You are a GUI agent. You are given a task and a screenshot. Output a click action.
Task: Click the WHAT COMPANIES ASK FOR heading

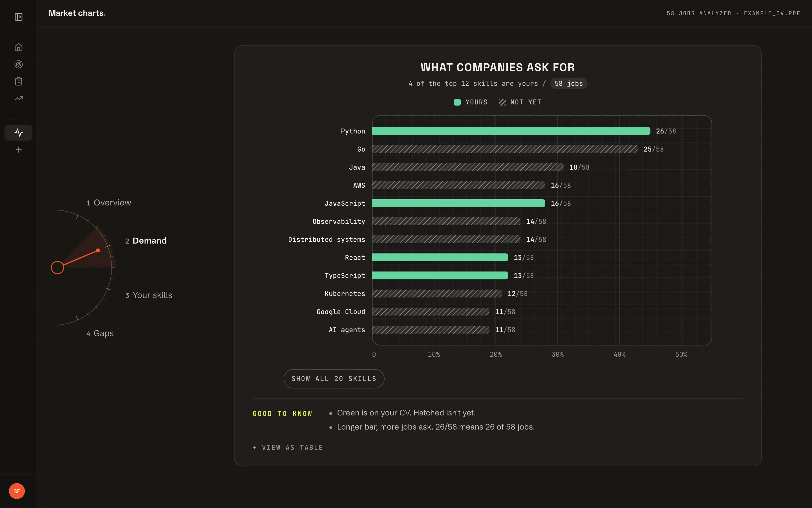tap(498, 67)
